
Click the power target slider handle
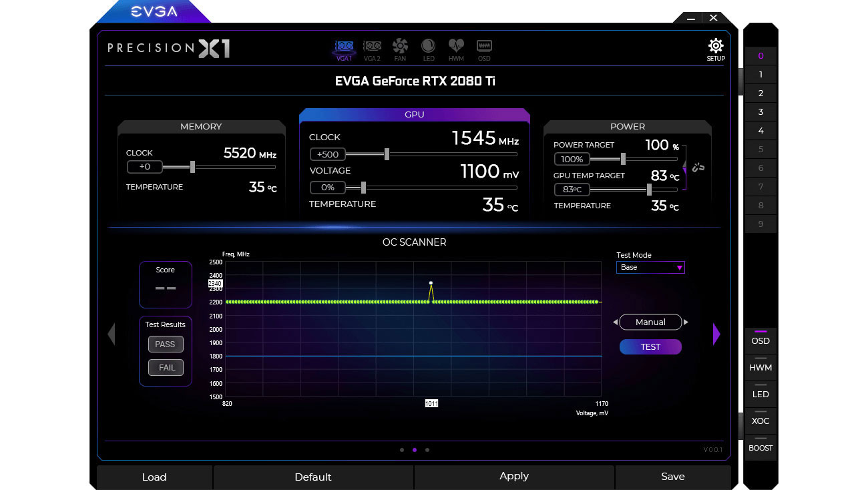tap(623, 159)
